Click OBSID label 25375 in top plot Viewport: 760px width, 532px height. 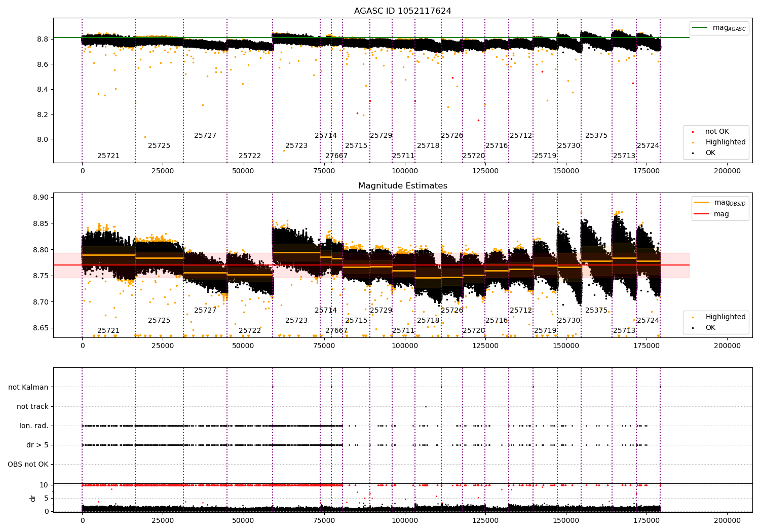(596, 136)
